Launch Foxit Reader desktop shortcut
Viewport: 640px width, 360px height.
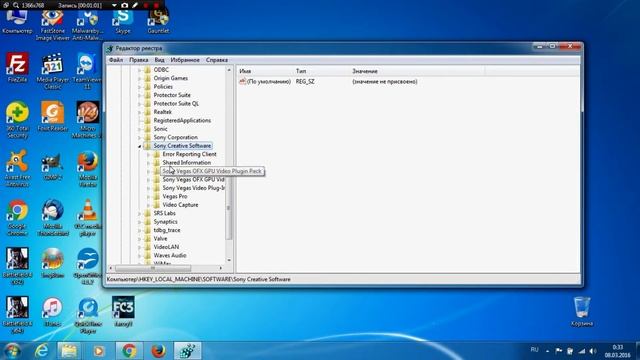tap(52, 116)
